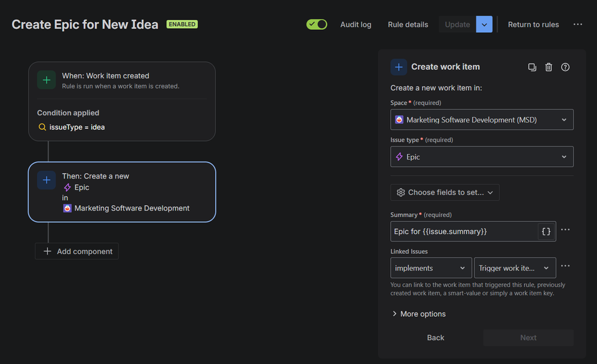This screenshot has height=364, width=597.
Task: Open the Issue type dropdown
Action: coord(482,157)
